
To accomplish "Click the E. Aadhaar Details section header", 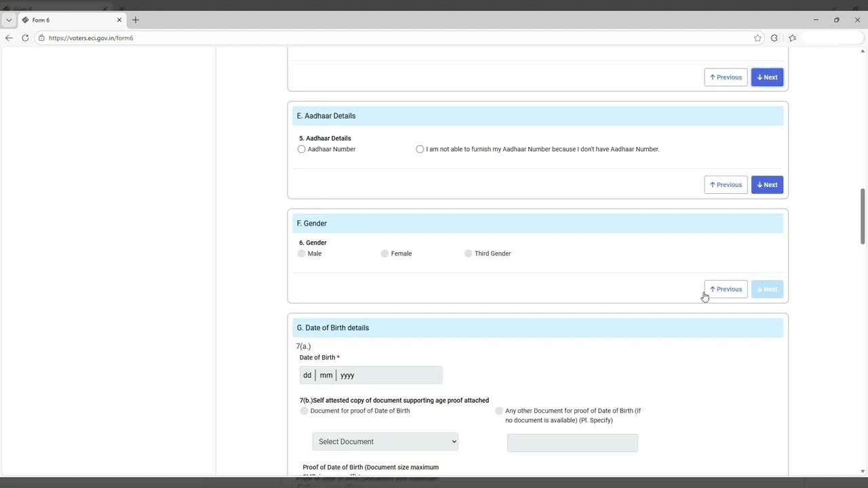I will click(x=538, y=116).
